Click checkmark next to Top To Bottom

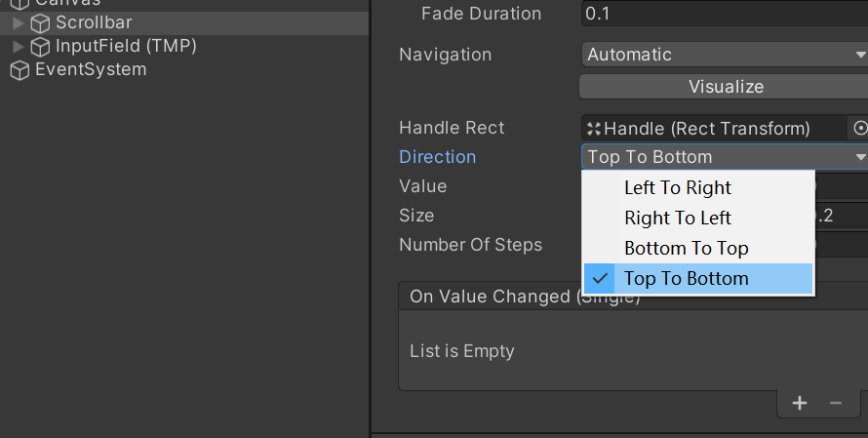[600, 279]
